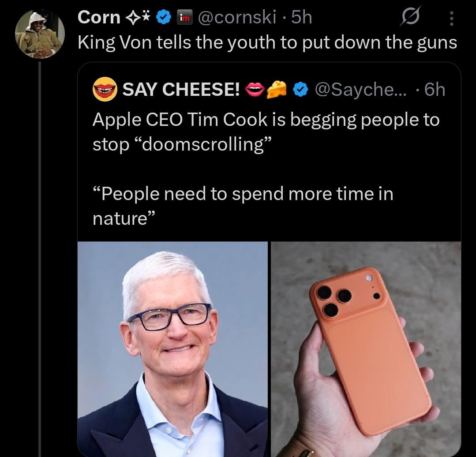Click the 5h timestamp on Corn's post

(x=302, y=18)
